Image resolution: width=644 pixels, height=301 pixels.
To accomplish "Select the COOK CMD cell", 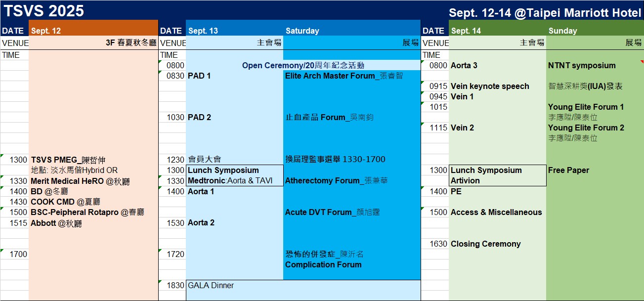I will pyautogui.click(x=65, y=202).
